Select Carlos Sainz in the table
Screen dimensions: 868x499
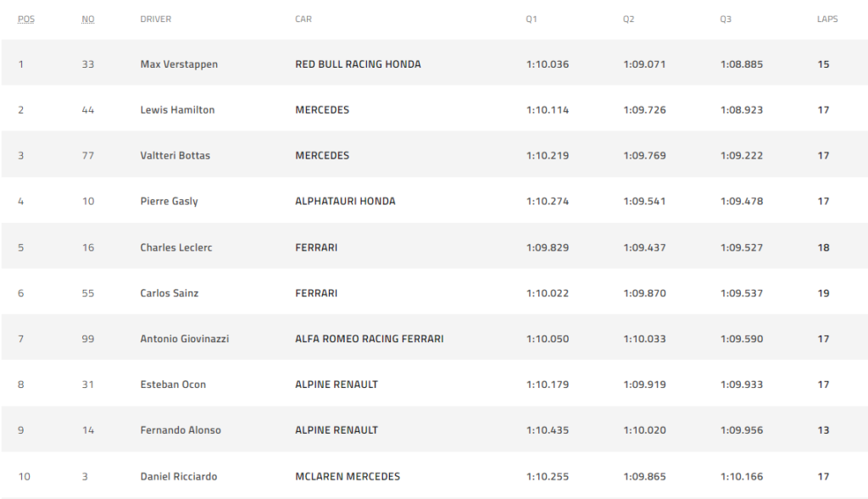click(x=169, y=293)
